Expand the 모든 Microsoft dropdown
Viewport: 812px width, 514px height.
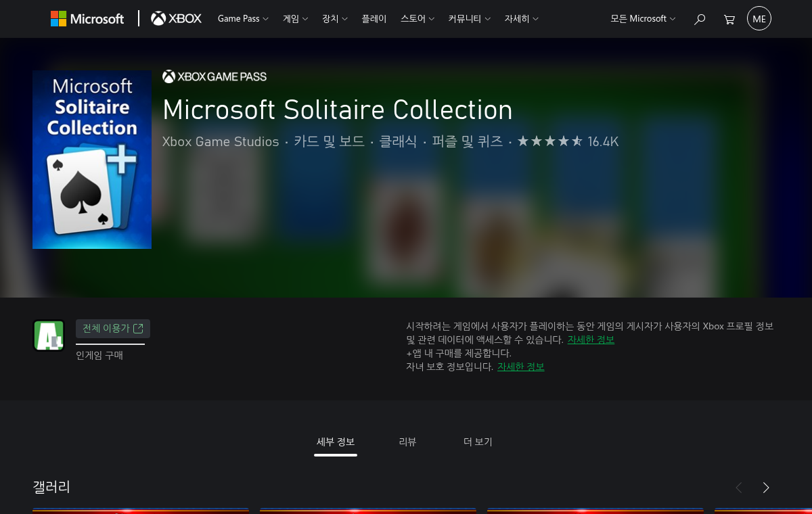(643, 19)
